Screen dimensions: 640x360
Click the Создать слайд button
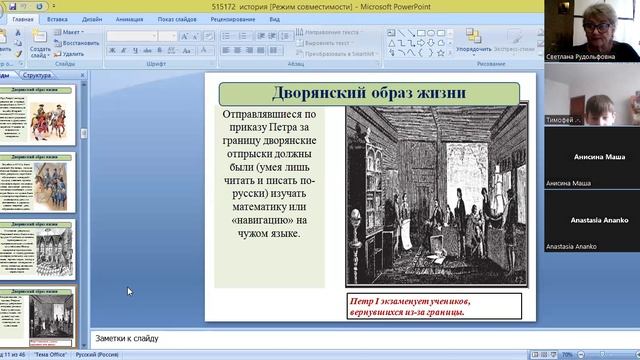pos(40,44)
